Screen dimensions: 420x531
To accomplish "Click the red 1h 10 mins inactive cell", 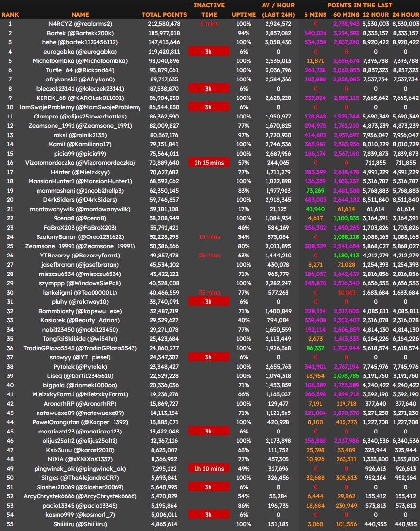I will click(x=209, y=469).
